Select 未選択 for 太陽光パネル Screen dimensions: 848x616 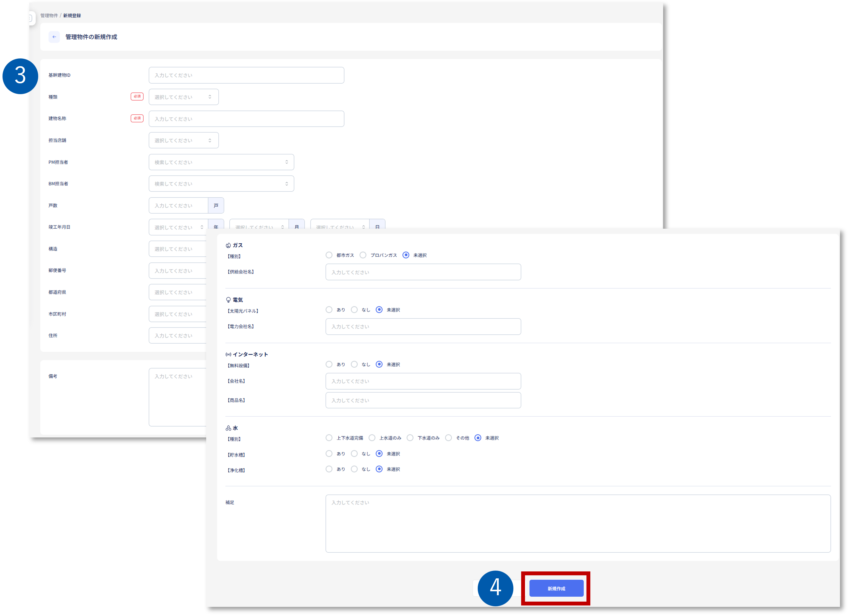(x=379, y=310)
